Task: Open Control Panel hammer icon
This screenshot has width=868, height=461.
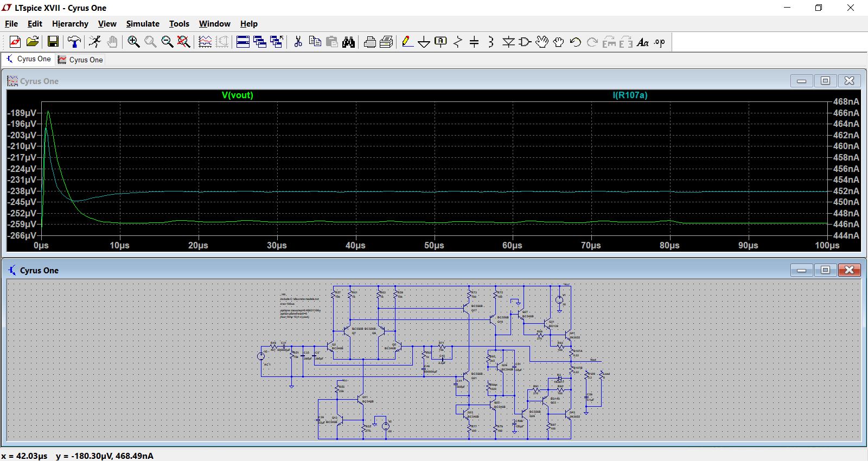Action: [74, 42]
